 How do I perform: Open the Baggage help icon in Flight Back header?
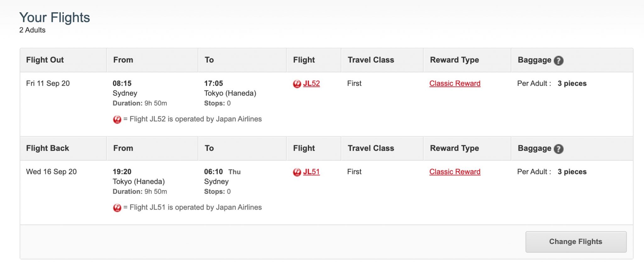[558, 149]
